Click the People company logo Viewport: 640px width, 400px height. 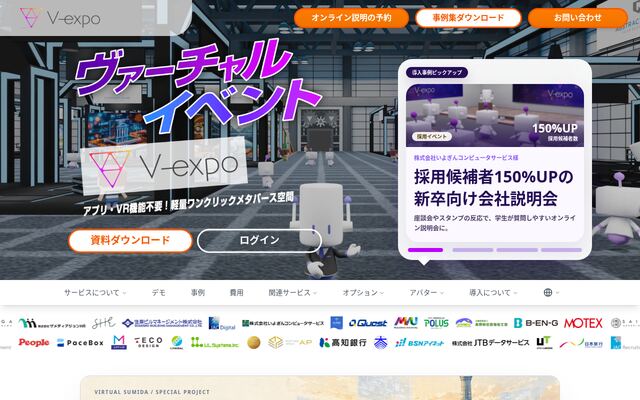[34, 342]
